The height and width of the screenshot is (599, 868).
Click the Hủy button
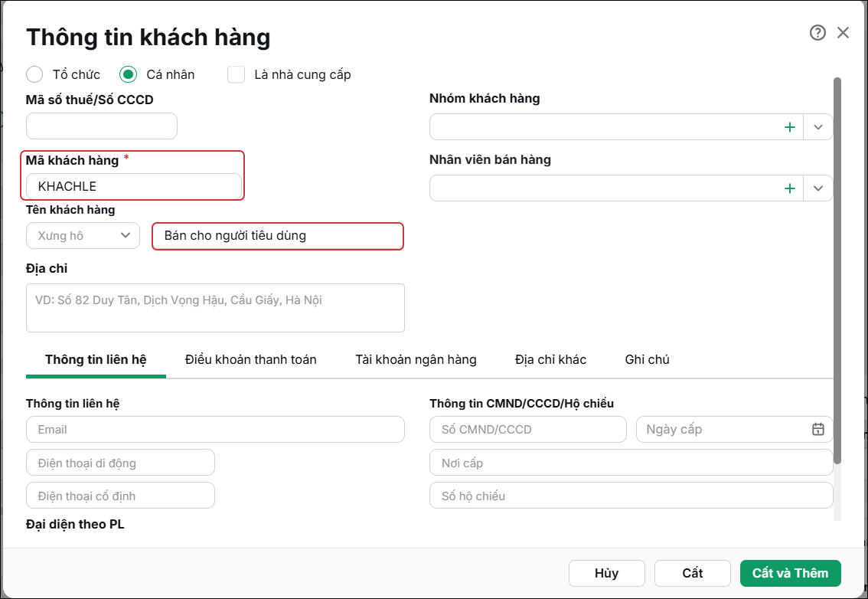(607, 573)
